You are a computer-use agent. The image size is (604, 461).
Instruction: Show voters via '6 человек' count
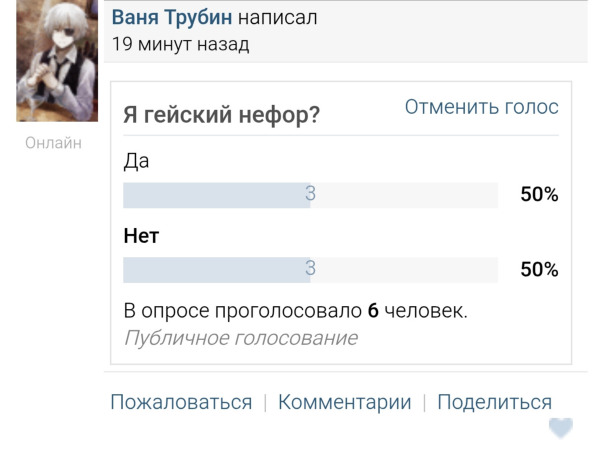click(x=417, y=310)
